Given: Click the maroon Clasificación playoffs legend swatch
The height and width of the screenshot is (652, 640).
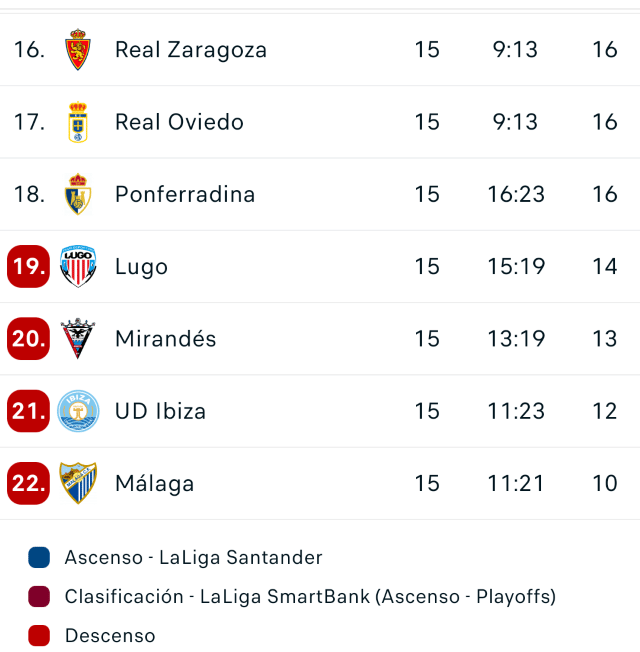Looking at the screenshot, I should coord(39,597).
